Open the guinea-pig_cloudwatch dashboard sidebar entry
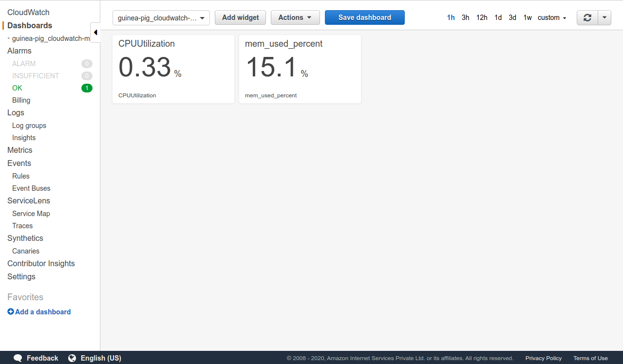The width and height of the screenshot is (623, 364). point(51,38)
